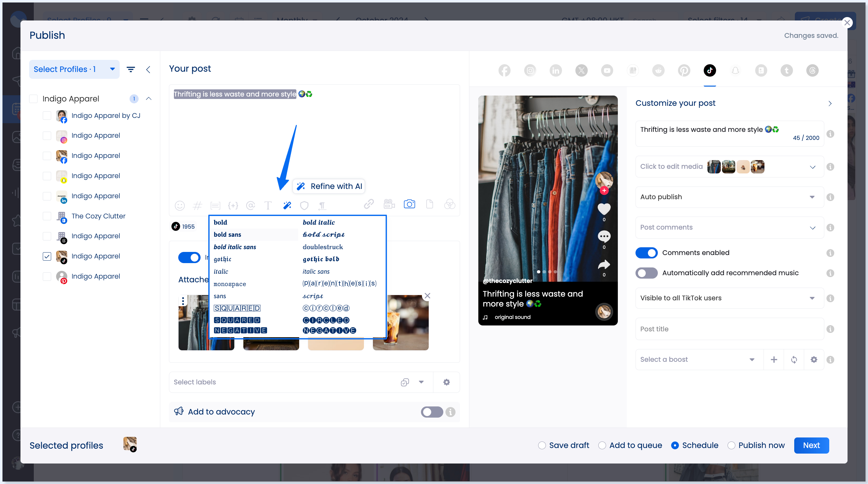The height and width of the screenshot is (484, 868).
Task: Choose the monospace font style
Action: tap(230, 284)
